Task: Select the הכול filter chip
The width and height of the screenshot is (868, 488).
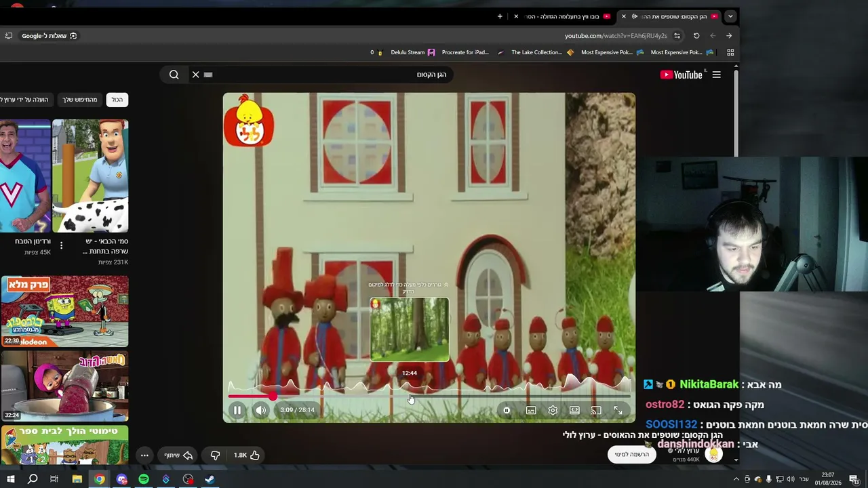Action: pos(117,100)
